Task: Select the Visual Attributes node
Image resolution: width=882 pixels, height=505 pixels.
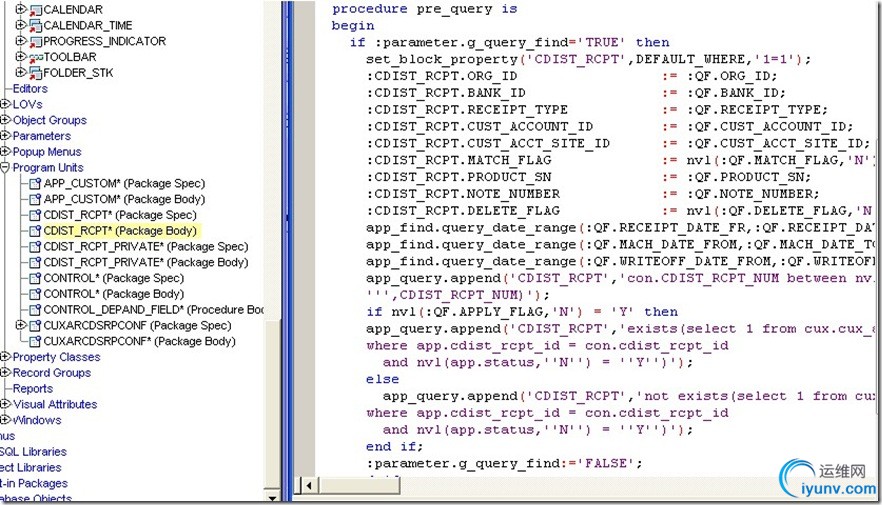Action: click(55, 404)
